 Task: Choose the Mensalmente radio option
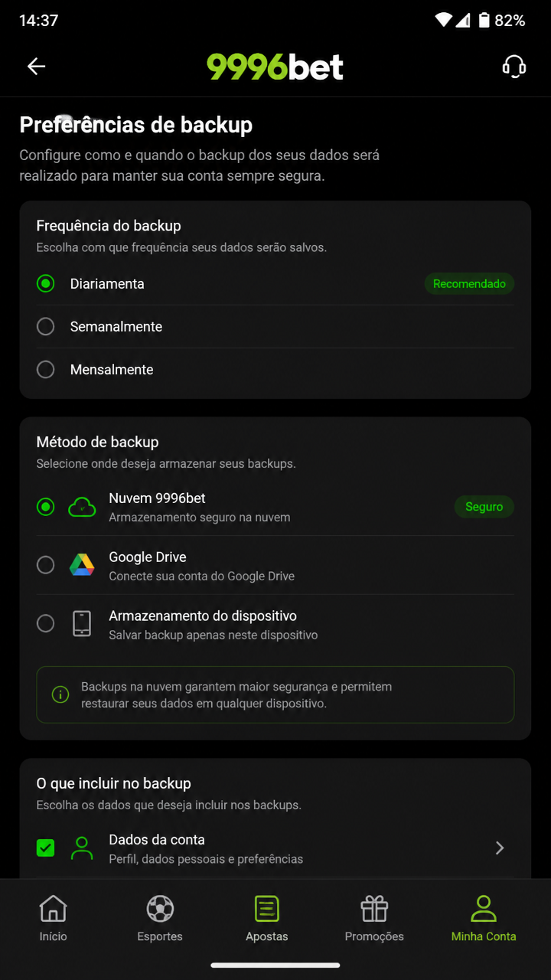[x=46, y=370]
